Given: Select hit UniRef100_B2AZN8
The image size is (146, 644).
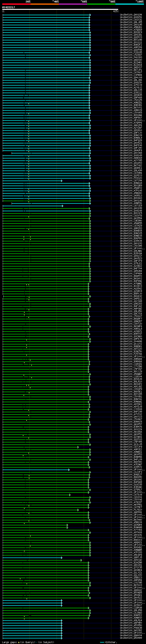Looking at the screenshot, I should 131,563.
